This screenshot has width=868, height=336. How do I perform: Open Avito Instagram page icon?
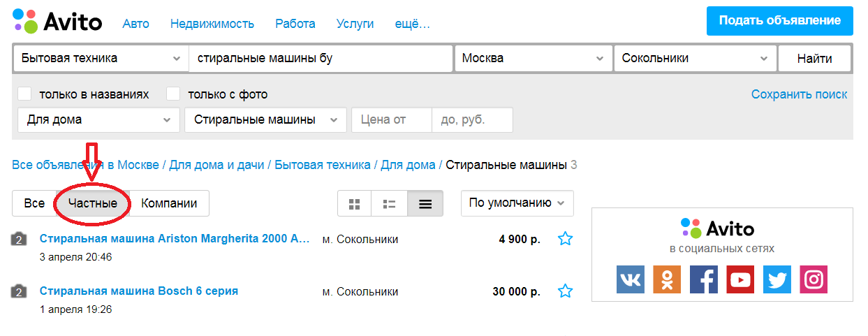(814, 279)
